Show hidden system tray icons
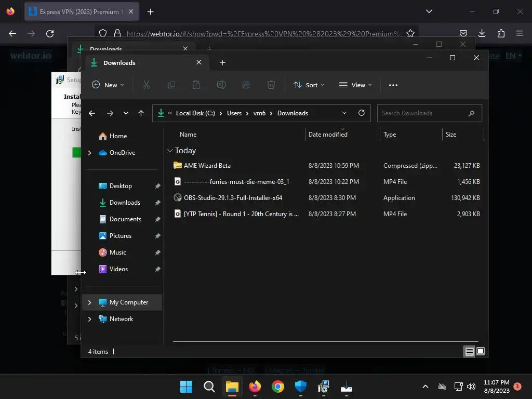The width and height of the screenshot is (532, 399). 425,387
